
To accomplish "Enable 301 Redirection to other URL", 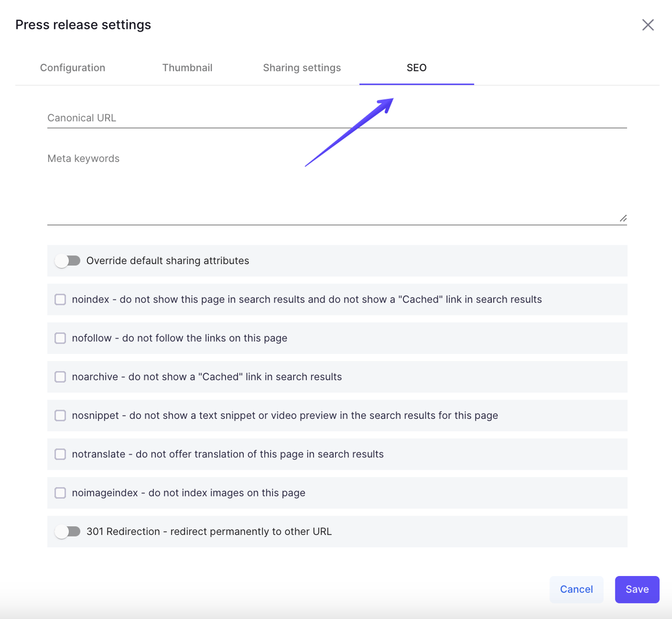I will (68, 531).
